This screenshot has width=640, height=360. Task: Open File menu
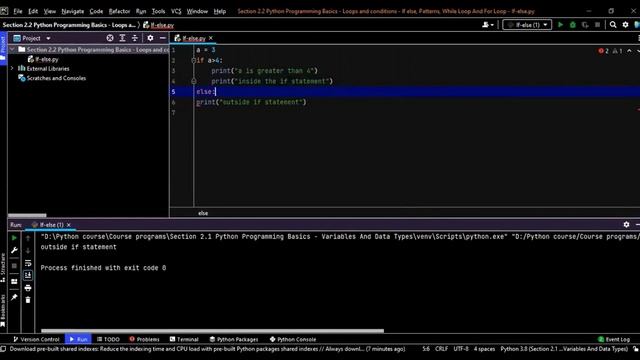click(x=18, y=11)
